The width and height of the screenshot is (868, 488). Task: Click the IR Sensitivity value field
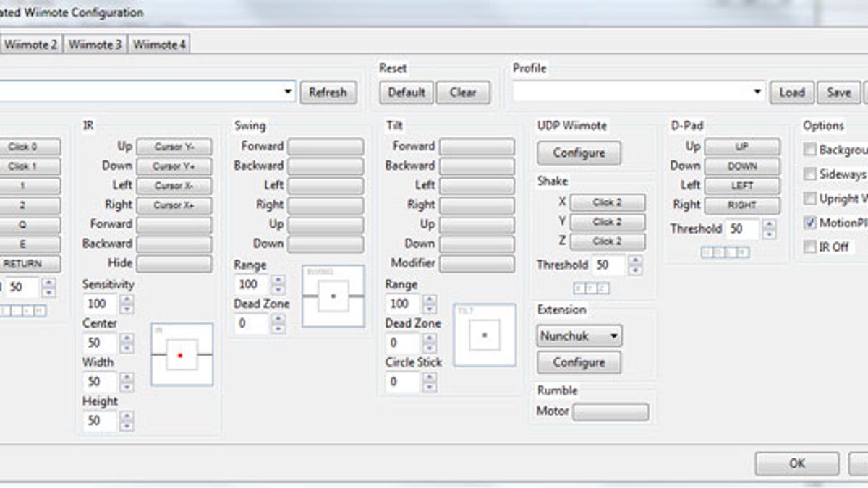point(100,304)
